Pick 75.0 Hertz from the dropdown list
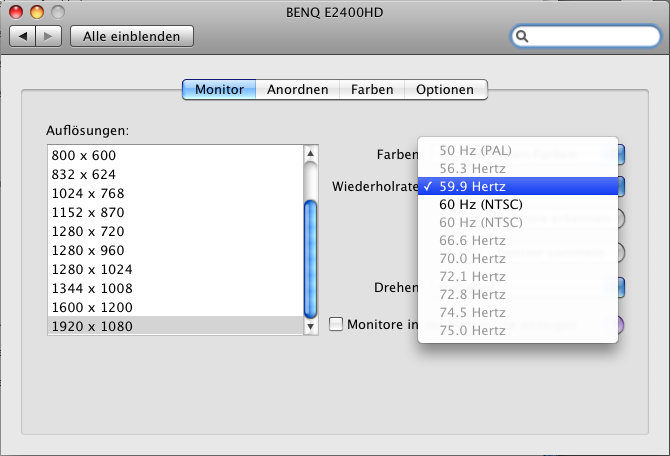This screenshot has height=456, width=670. point(473,330)
